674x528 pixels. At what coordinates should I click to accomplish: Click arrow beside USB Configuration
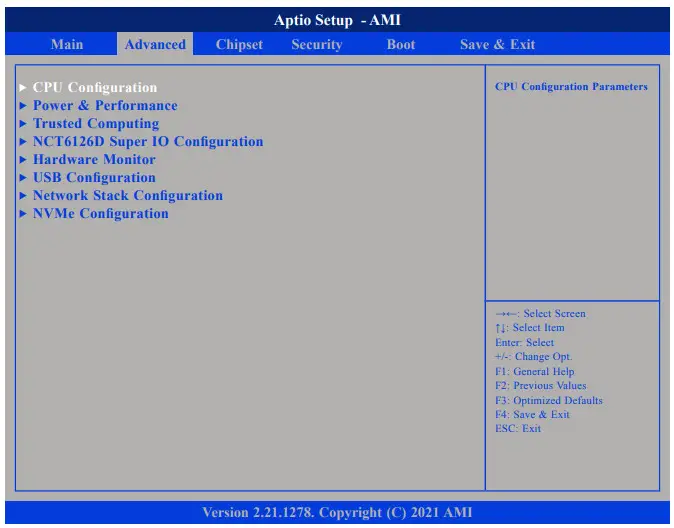click(23, 178)
